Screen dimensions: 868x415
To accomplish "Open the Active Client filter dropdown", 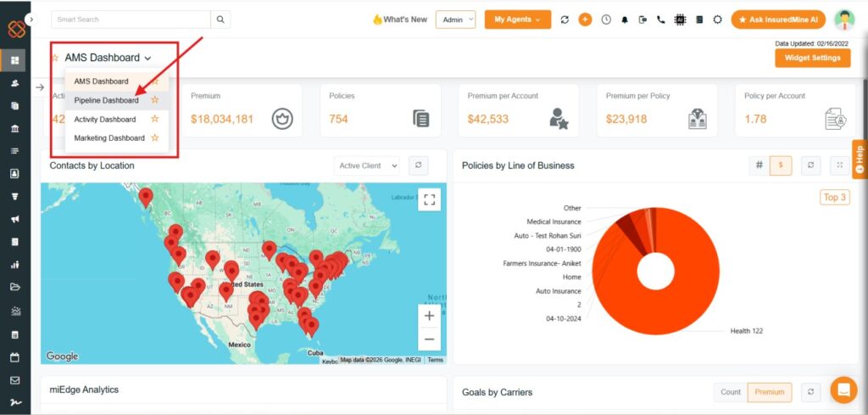I will click(x=367, y=165).
